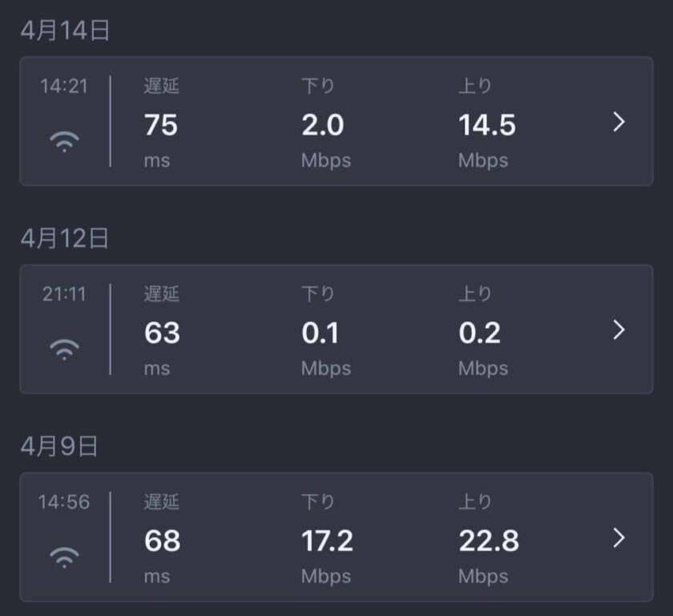
Task: Expand the April 14 result via its chevron
Action: [x=619, y=122]
